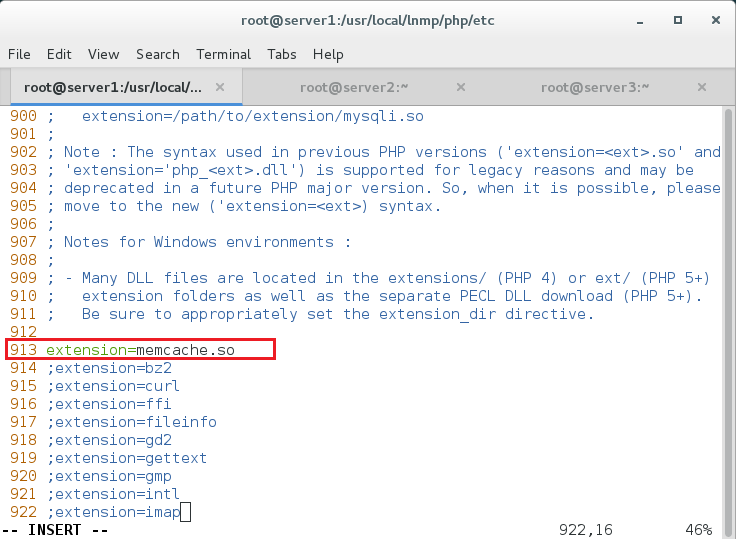The width and height of the screenshot is (736, 539).
Task: Click the window title root@server1:/usr/local/lnmp/php/etc
Action: pos(368,21)
